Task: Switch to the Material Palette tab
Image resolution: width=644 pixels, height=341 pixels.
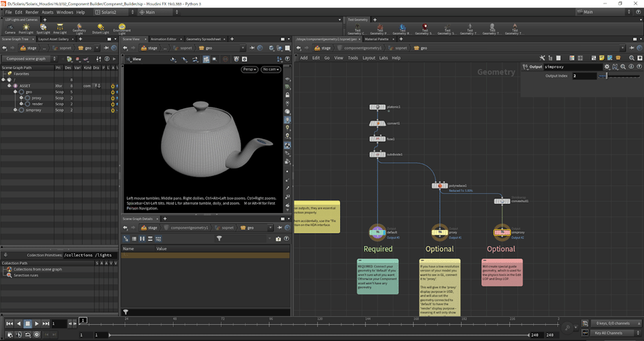Action: click(x=377, y=40)
